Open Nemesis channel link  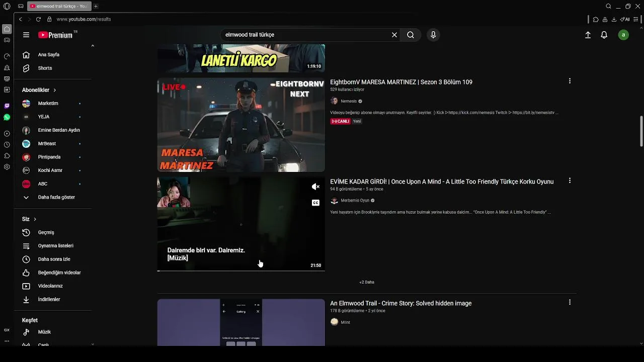click(x=349, y=101)
